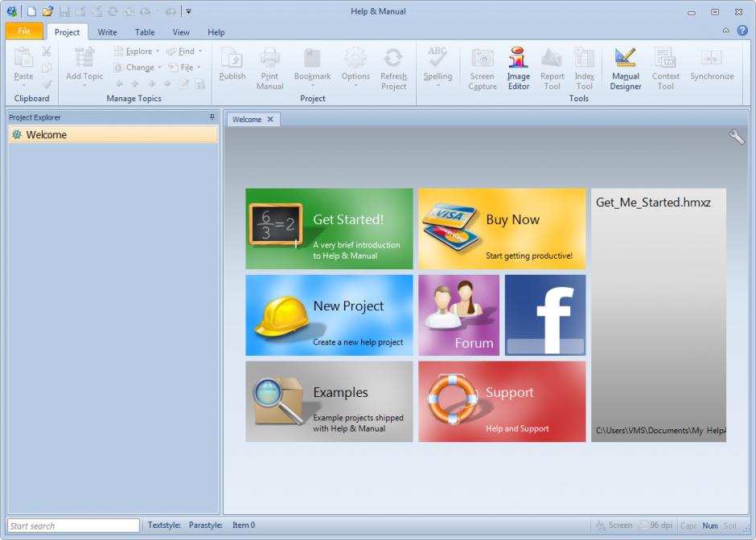Open the Forum tile
Image resolution: width=756 pixels, height=540 pixels.
(x=459, y=316)
